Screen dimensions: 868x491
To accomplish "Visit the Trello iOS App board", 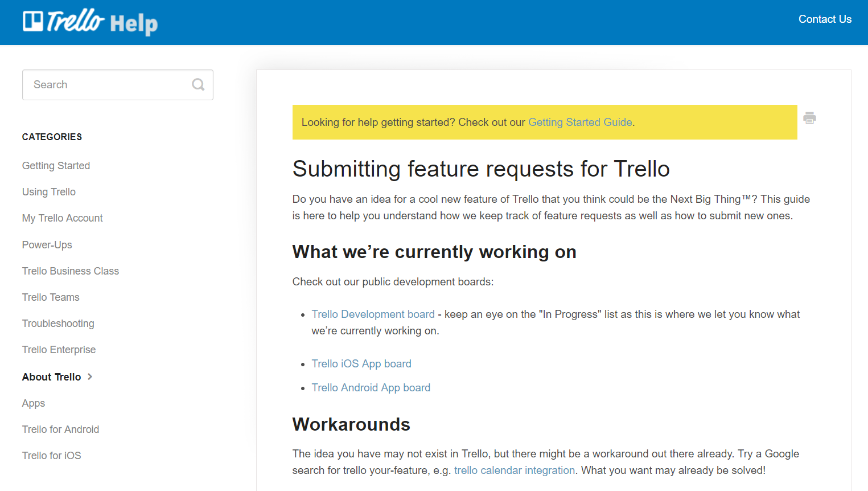I will tap(361, 363).
